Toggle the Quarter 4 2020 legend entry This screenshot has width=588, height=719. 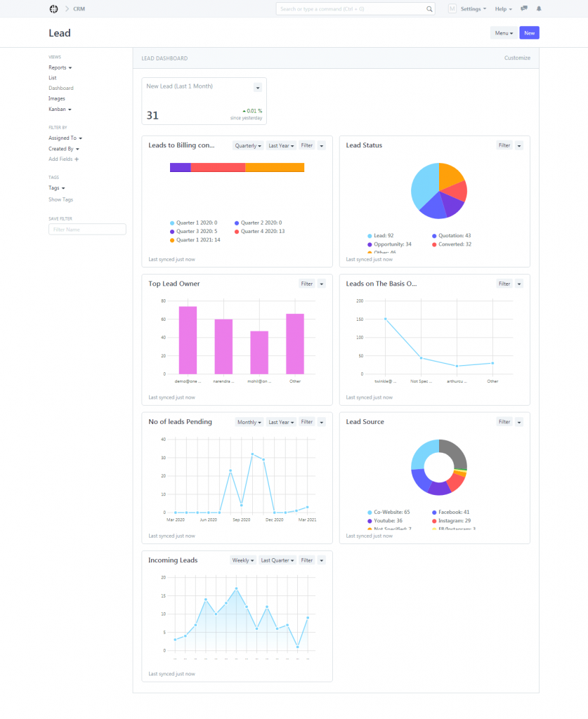261,231
